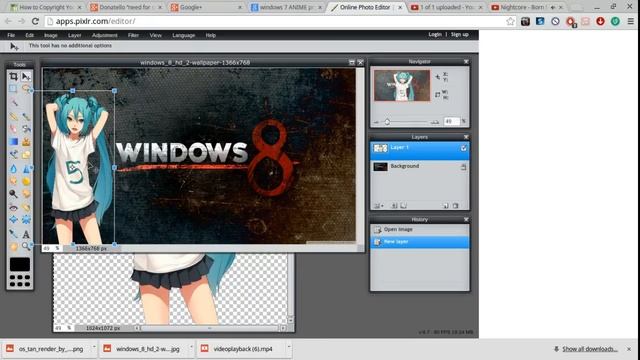Image resolution: width=640 pixels, height=360 pixels.
Task: Click the browser reload button
Action: click(35, 21)
